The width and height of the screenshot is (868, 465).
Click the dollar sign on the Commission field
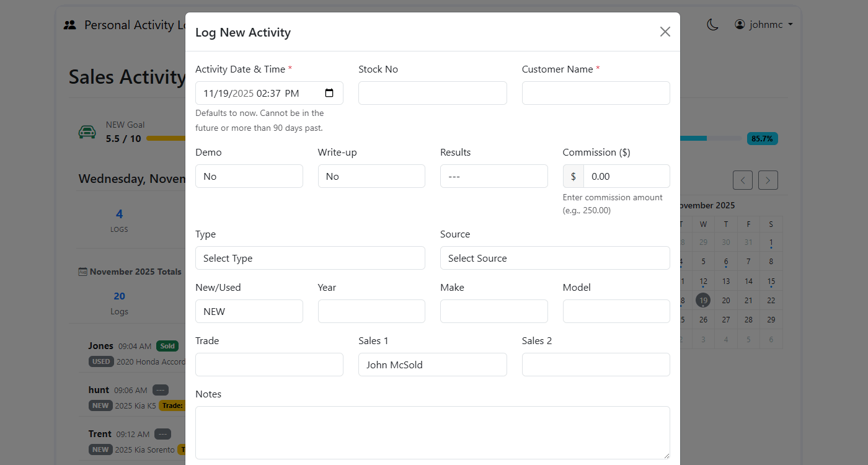coord(573,176)
